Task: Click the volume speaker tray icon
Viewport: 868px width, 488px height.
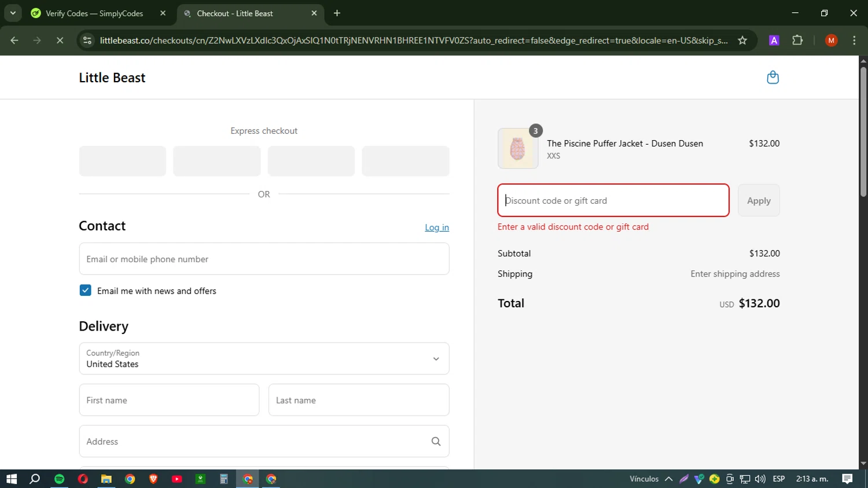Action: click(760, 479)
